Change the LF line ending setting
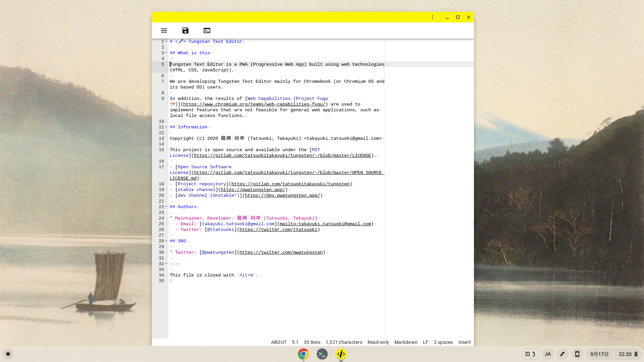The width and height of the screenshot is (644, 362). point(425,342)
